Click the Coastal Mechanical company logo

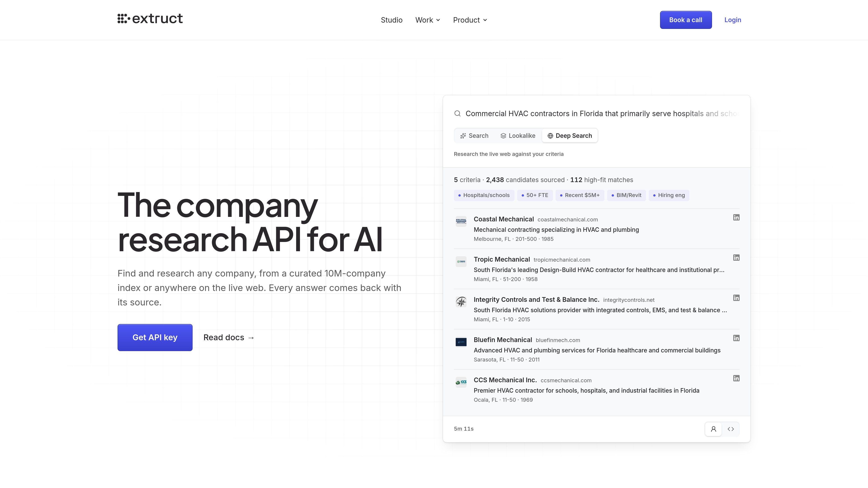[x=461, y=221]
